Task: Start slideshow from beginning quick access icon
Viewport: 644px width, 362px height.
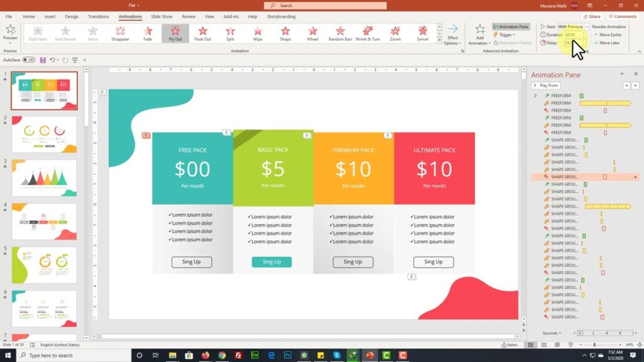Action: pos(75,60)
